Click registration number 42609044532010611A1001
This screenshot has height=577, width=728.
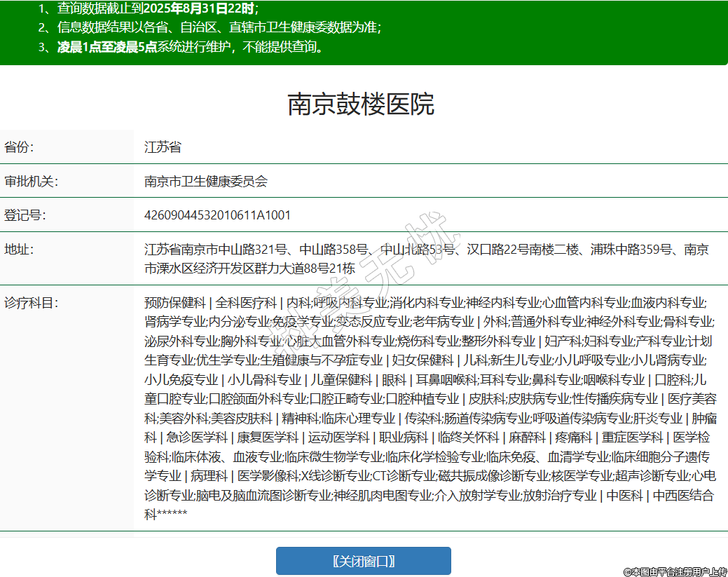217,215
